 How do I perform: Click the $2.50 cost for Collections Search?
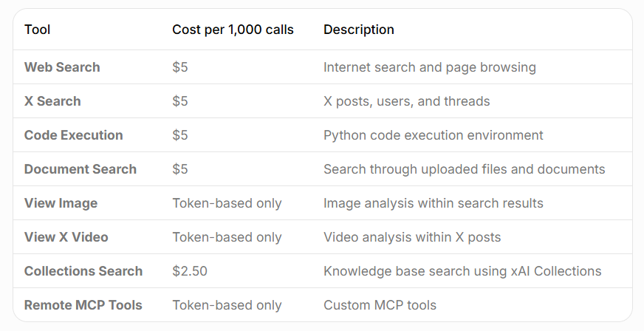[189, 271]
